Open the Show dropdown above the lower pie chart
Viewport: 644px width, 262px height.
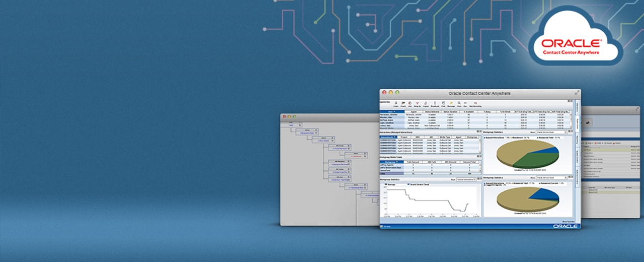[551, 177]
